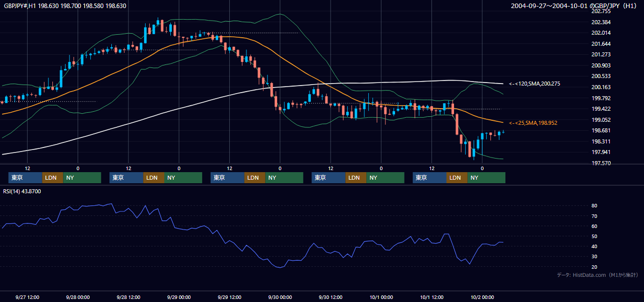Click 東京 session box above 9/27 12:00

25,178
